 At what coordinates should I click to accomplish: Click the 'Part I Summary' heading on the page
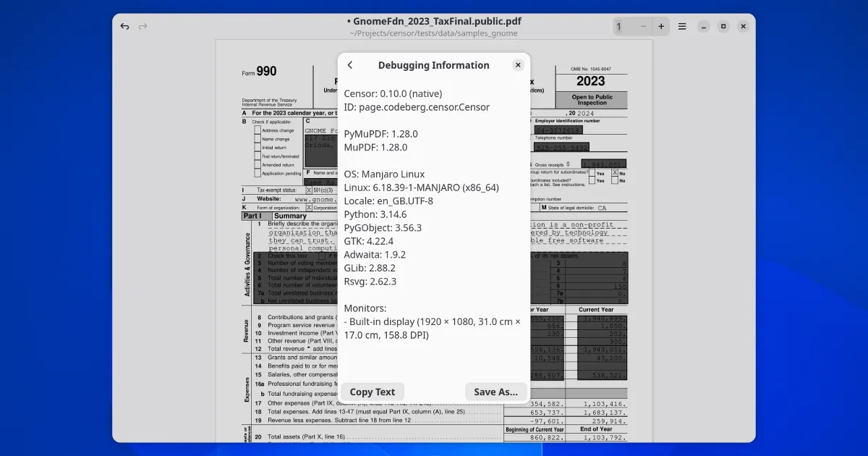(x=275, y=216)
